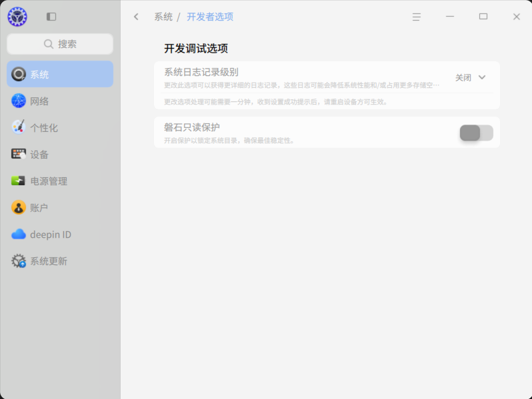Click the 设备 keyboard icon

18,155
